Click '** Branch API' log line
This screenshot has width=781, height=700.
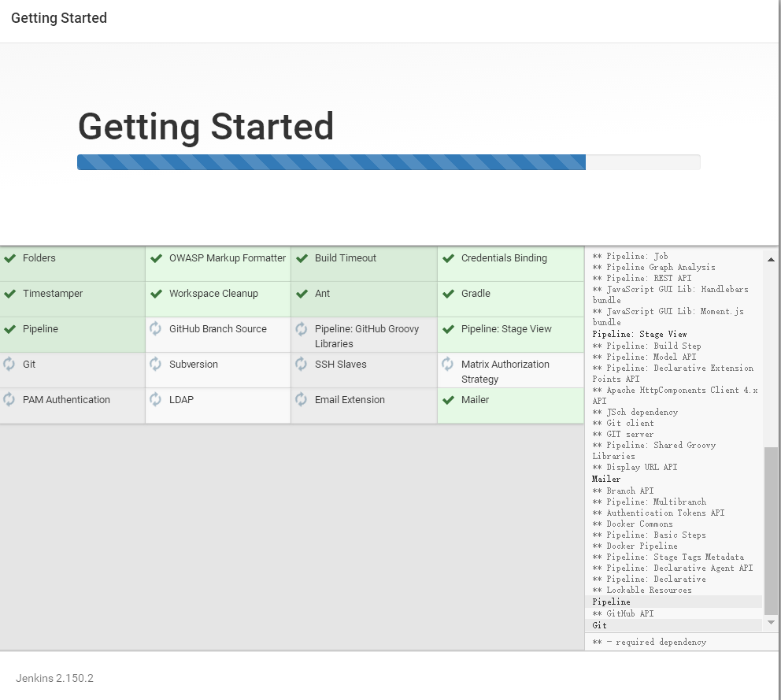coord(623,491)
